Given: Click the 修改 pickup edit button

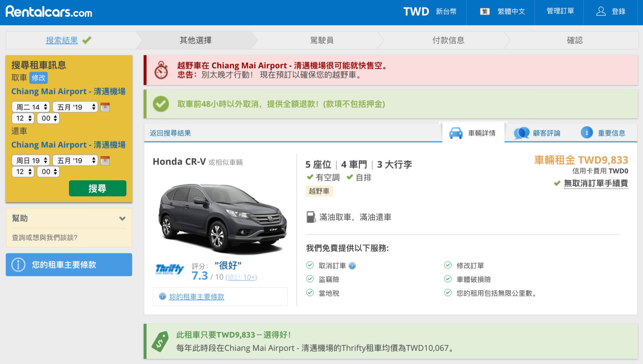Looking at the screenshot, I should [38, 78].
